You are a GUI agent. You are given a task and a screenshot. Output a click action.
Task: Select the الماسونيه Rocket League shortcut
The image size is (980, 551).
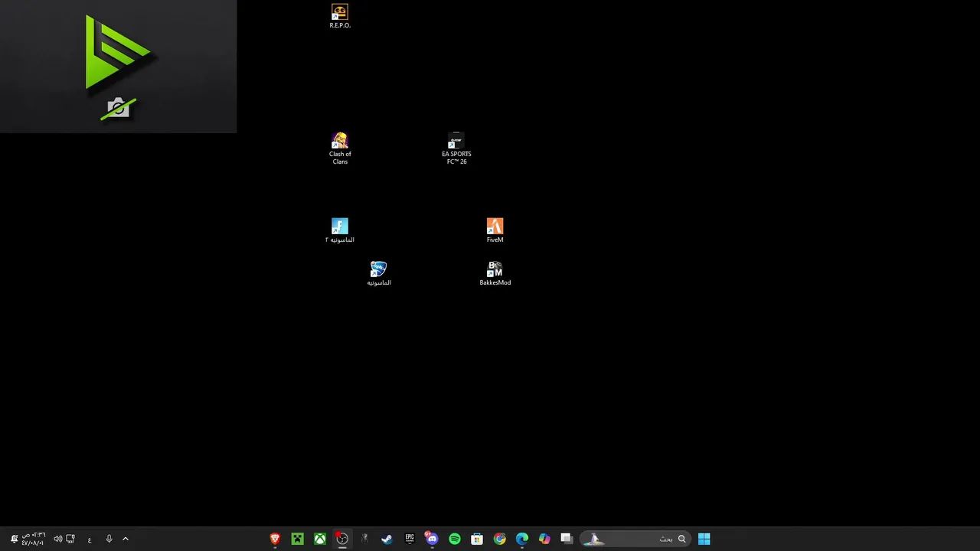378,273
